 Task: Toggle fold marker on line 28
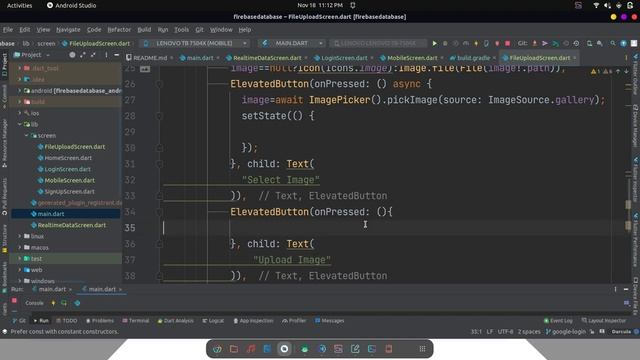[160, 116]
